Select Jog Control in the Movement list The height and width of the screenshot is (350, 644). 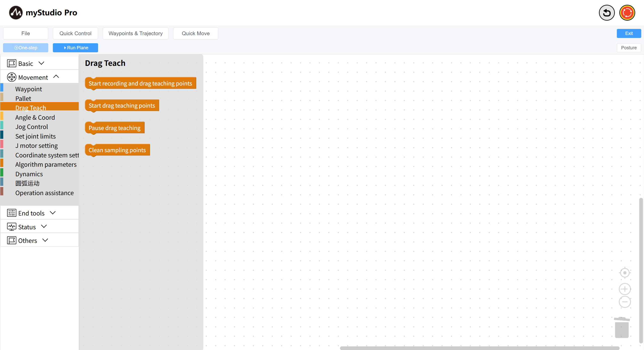point(31,127)
